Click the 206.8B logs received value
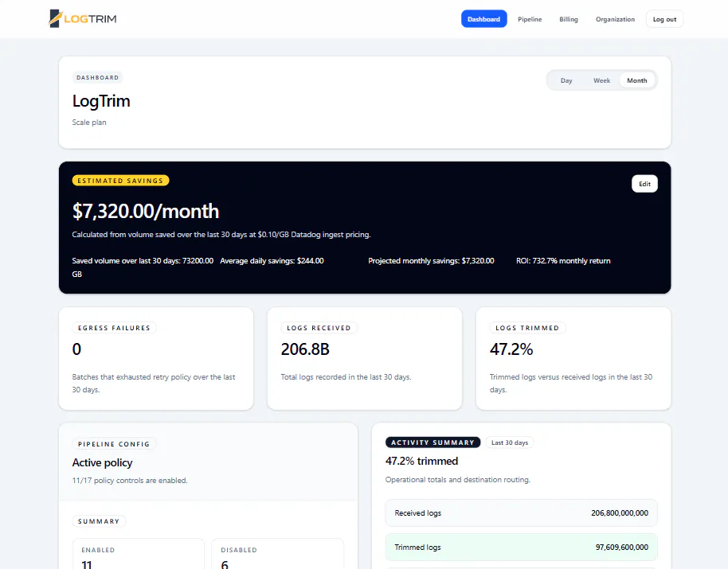 tap(305, 349)
